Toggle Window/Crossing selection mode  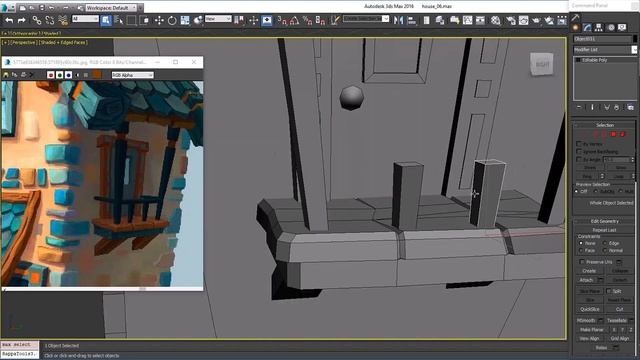pos(144,20)
